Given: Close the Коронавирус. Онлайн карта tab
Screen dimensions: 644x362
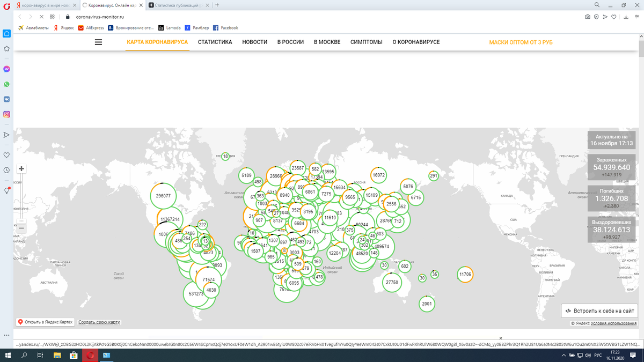Looking at the screenshot, I should (x=141, y=5).
